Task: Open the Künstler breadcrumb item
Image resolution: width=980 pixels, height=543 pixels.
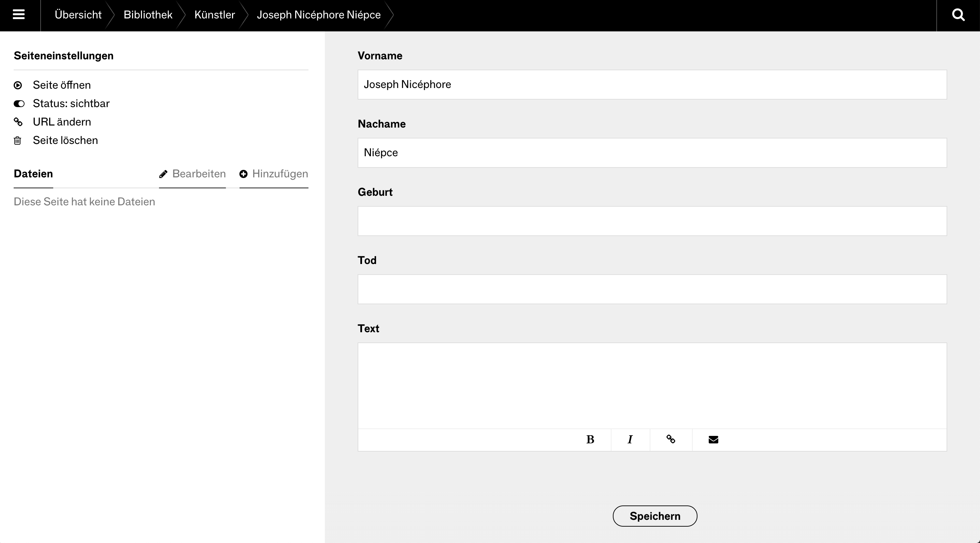Action: point(215,15)
